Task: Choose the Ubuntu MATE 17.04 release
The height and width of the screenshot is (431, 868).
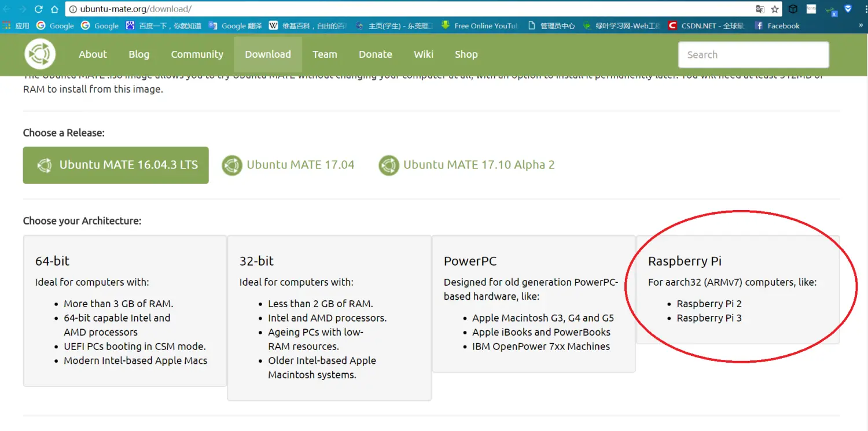Action: pyautogui.click(x=288, y=165)
